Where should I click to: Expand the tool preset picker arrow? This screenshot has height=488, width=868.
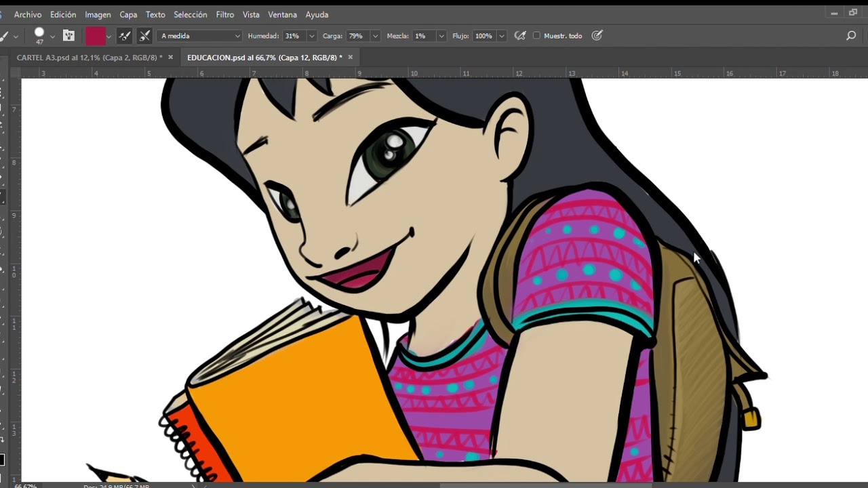[x=16, y=36]
